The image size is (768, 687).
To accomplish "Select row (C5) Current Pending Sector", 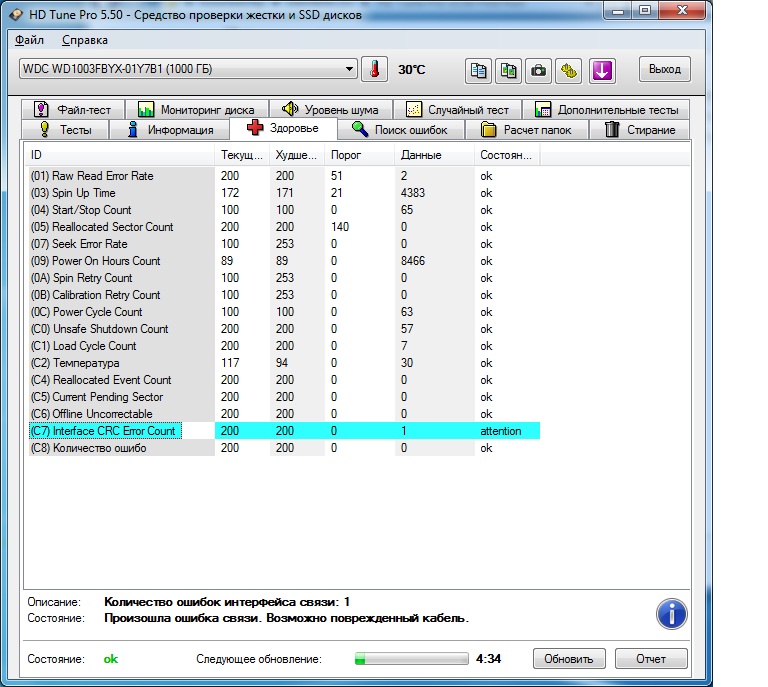I will pyautogui.click(x=284, y=397).
